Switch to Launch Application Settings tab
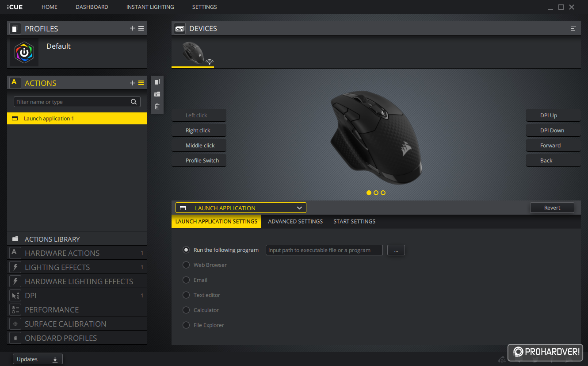The height and width of the screenshot is (366, 588). (216, 221)
